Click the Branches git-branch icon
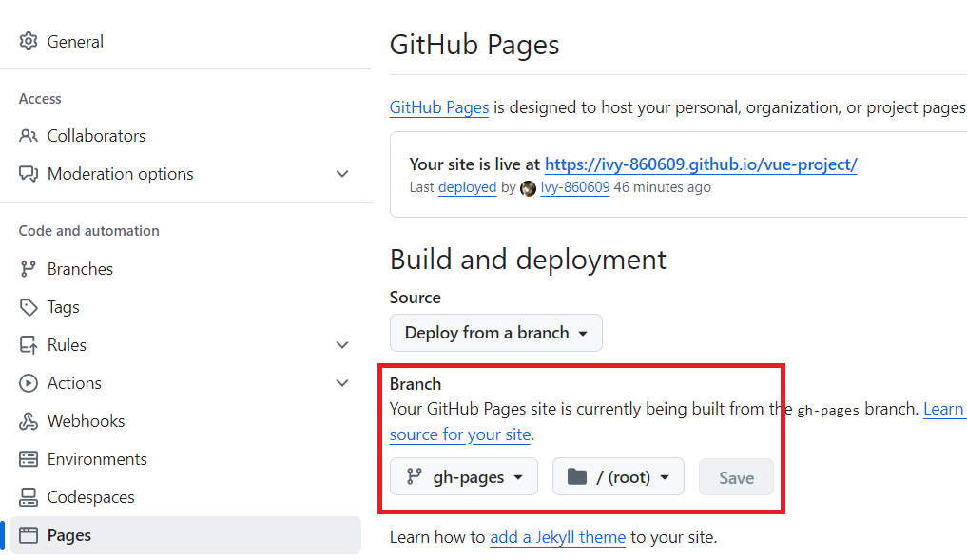The image size is (967, 560). point(29,269)
